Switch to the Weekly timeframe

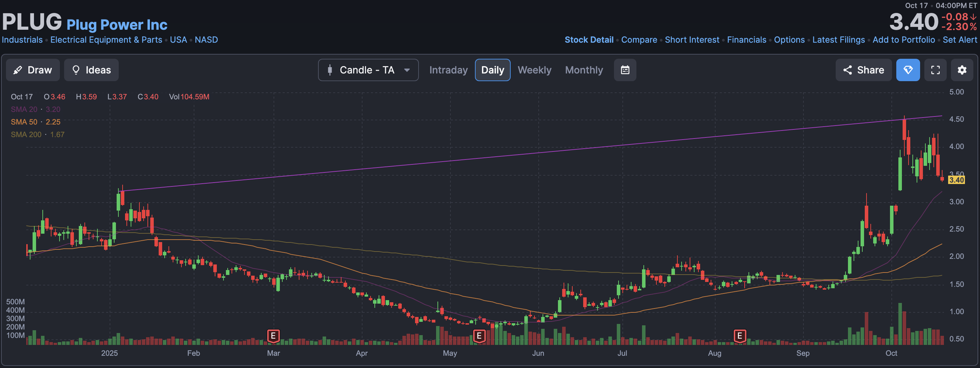(x=534, y=70)
